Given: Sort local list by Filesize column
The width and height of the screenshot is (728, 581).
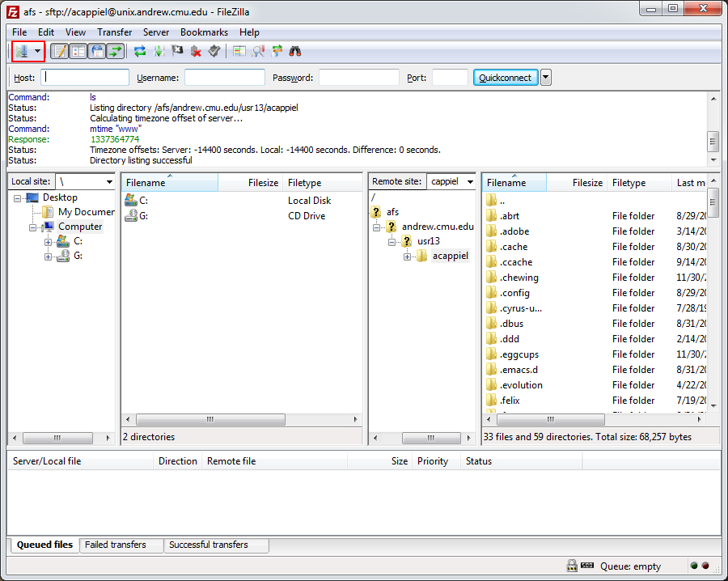Looking at the screenshot, I should pos(251,183).
